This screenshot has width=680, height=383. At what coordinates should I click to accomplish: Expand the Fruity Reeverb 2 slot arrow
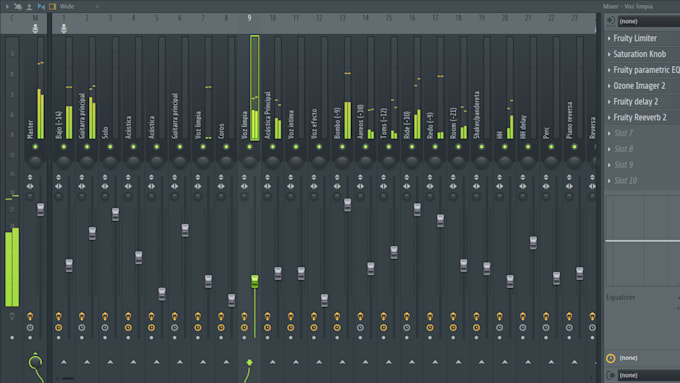pyautogui.click(x=609, y=118)
